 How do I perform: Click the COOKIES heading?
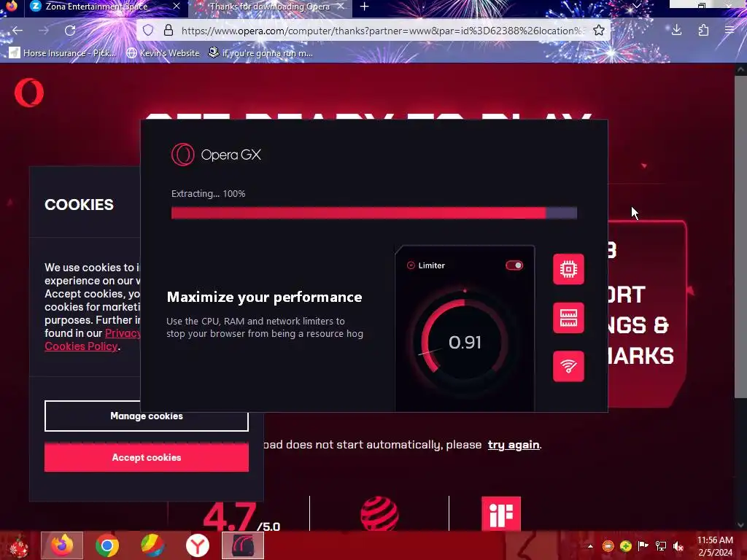[x=79, y=205]
